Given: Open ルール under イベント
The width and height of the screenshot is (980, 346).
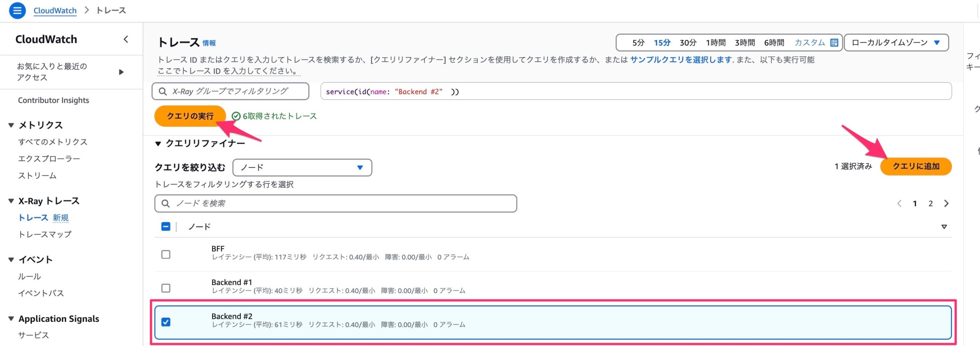Looking at the screenshot, I should (x=29, y=276).
